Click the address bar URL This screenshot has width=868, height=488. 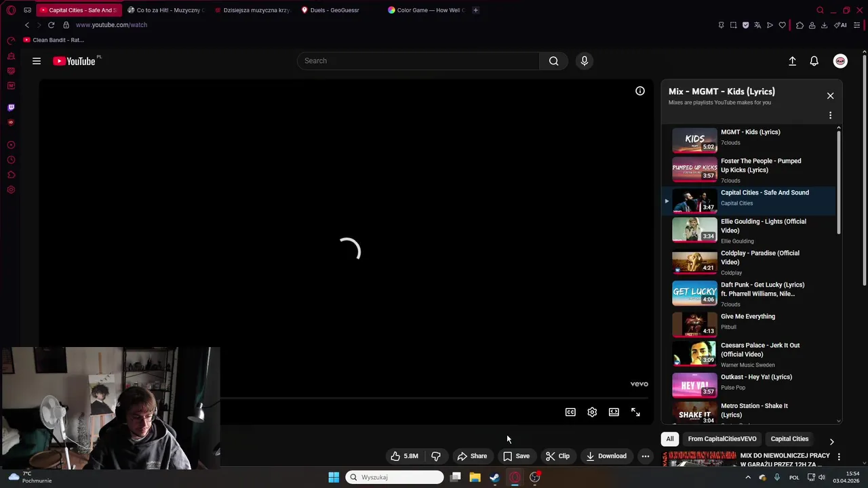point(111,25)
